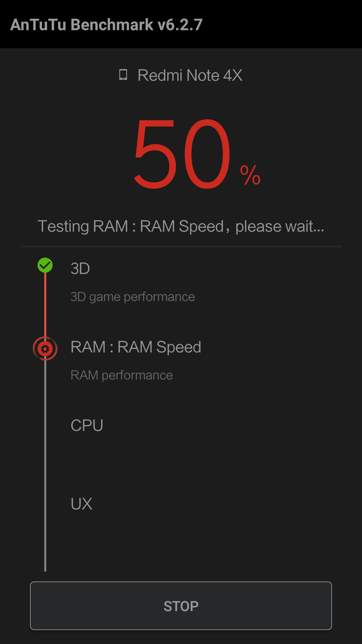Click the Testing RAM status message
The width and height of the screenshot is (362, 644).
pyautogui.click(x=181, y=226)
